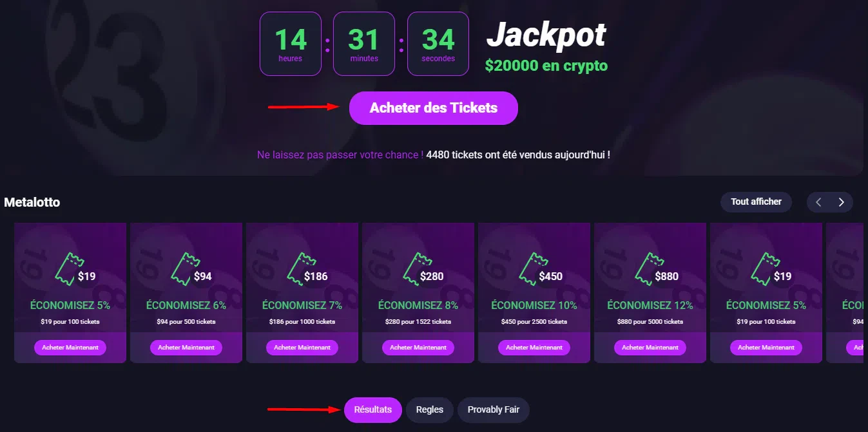Screen dimensions: 868x432
Task: Go to previous Metalotto carousel page arrow
Action: point(818,202)
